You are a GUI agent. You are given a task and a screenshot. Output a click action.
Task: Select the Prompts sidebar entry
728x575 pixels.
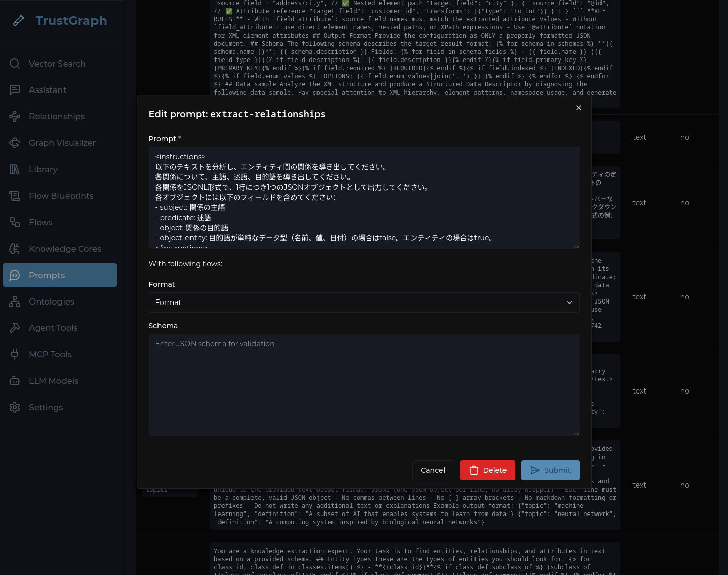tap(47, 275)
